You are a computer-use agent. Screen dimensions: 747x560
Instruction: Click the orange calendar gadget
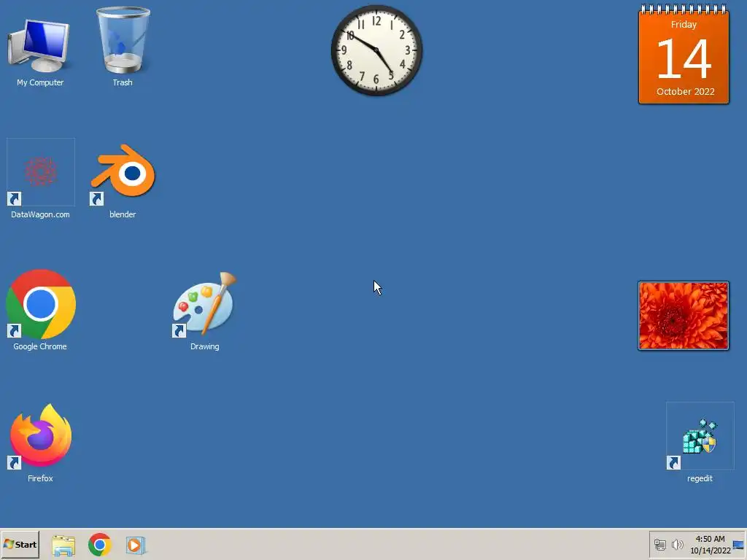(x=684, y=54)
